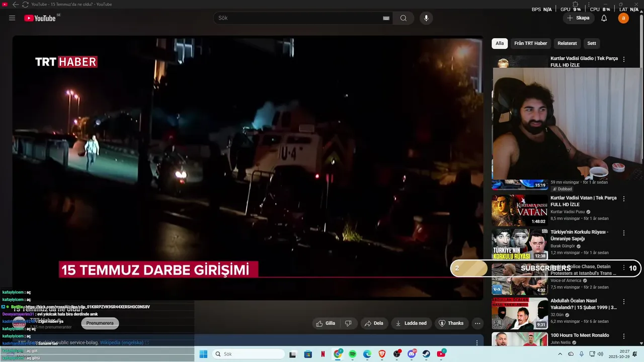644x362 pixels.
Task: Open the 100 Hours To Meet Ronaldo title
Action: [580, 335]
